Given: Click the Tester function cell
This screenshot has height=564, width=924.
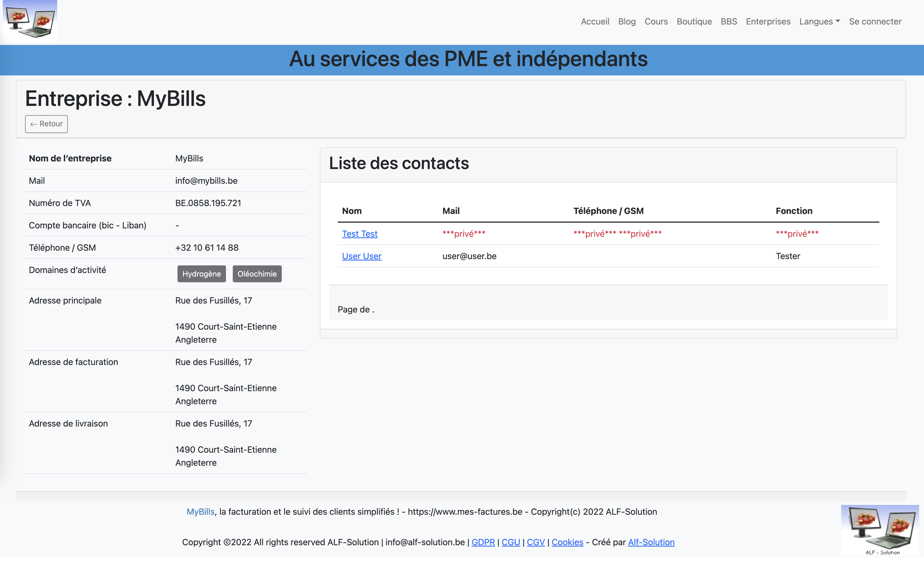Looking at the screenshot, I should coord(788,256).
